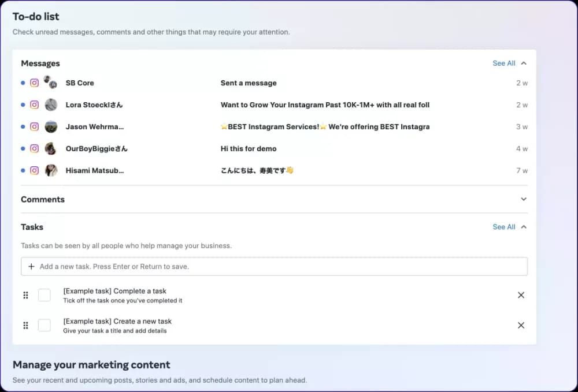Click Instagram icon beside SB Core message

tap(35, 83)
